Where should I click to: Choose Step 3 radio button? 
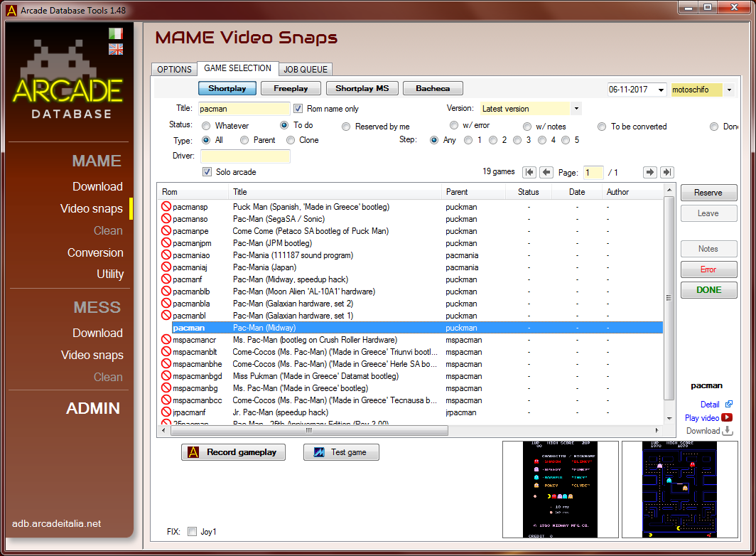click(517, 140)
